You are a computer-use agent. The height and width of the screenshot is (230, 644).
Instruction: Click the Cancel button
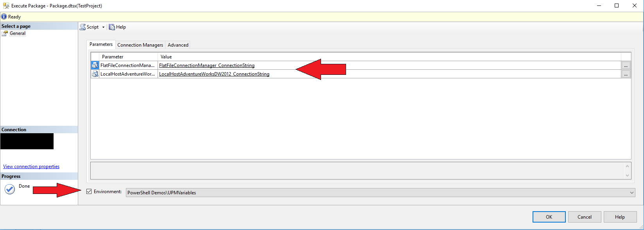(x=584, y=217)
